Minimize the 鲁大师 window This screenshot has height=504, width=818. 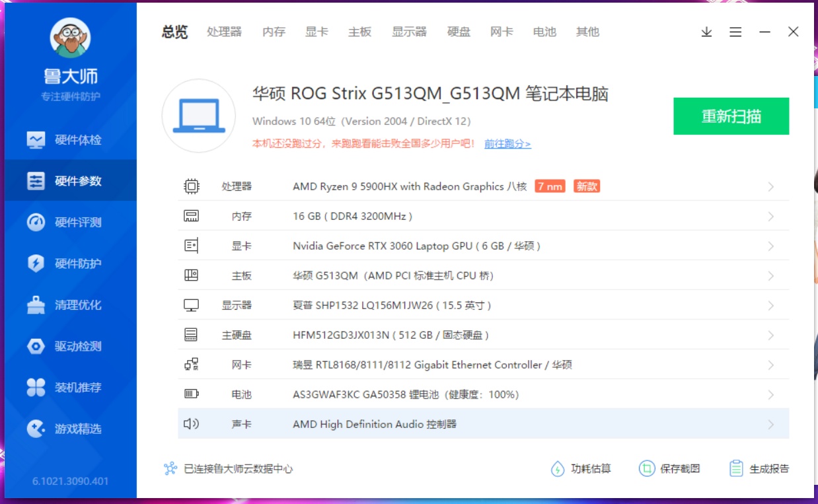click(764, 32)
